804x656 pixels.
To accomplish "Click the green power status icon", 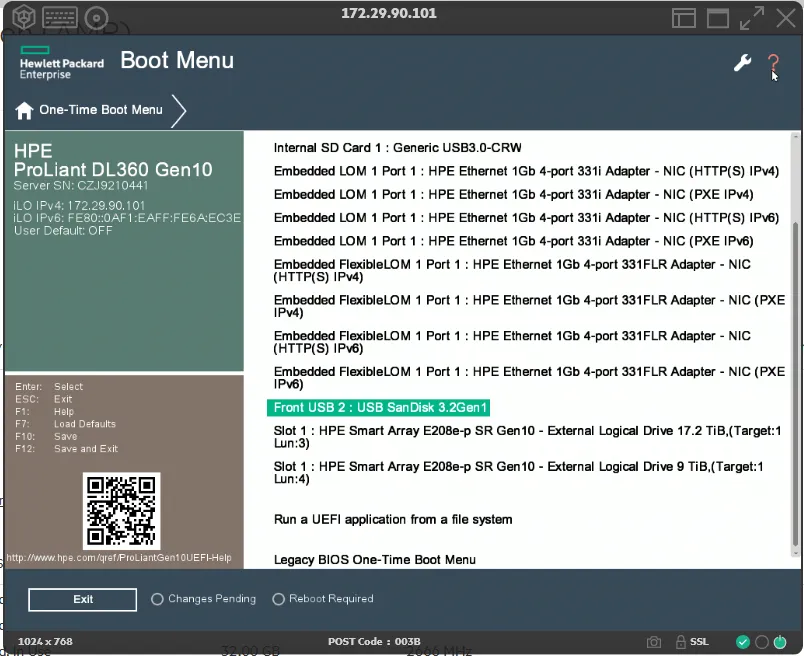I will pos(782,641).
